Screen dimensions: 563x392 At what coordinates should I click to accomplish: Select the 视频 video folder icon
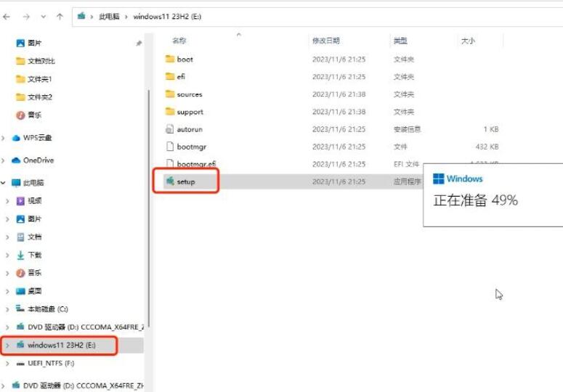[20, 201]
